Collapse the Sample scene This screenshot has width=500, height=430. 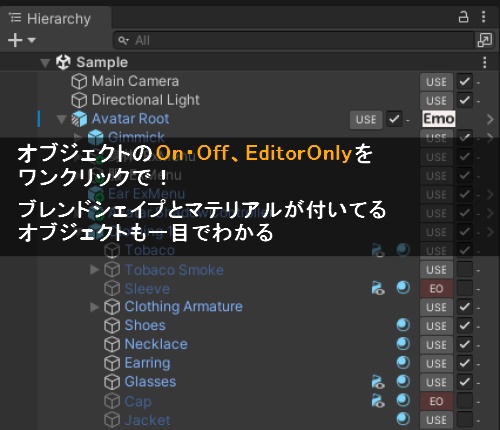pos(45,63)
